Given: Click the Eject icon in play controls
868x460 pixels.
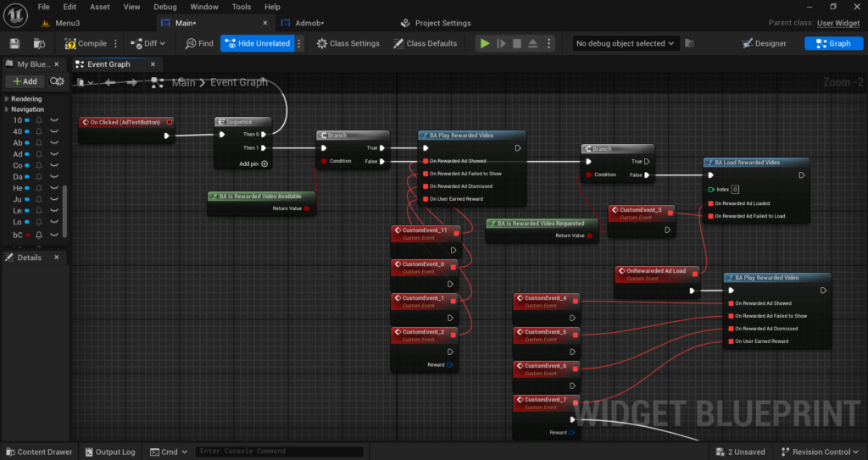Looking at the screenshot, I should 532,43.
